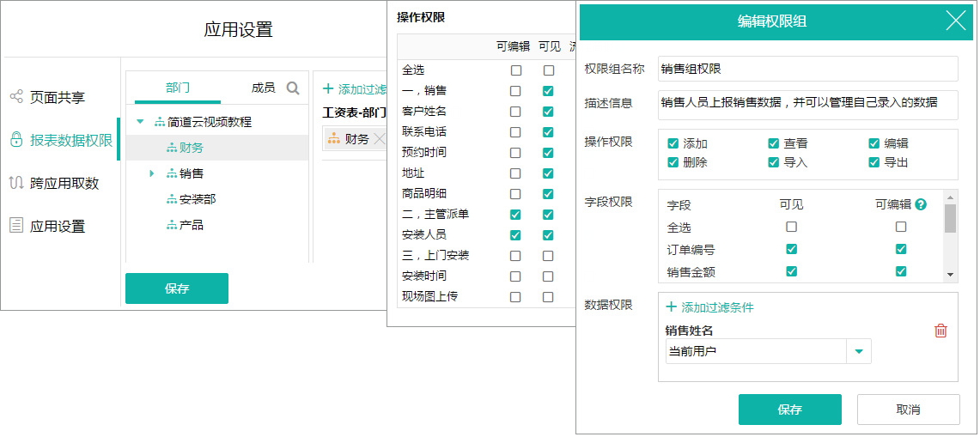Click the share icon for 页面共享

point(15,97)
